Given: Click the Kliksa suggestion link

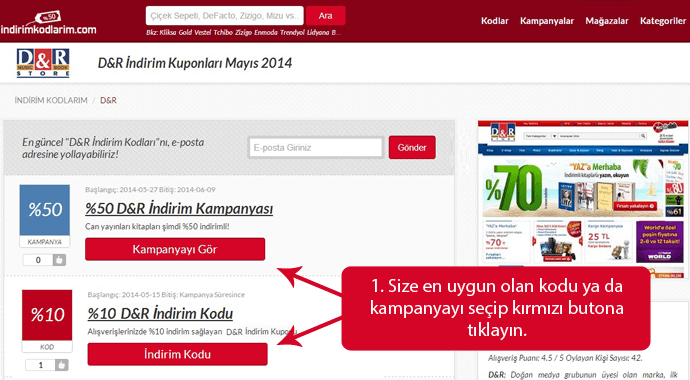Looking at the screenshot, I should coord(168,33).
